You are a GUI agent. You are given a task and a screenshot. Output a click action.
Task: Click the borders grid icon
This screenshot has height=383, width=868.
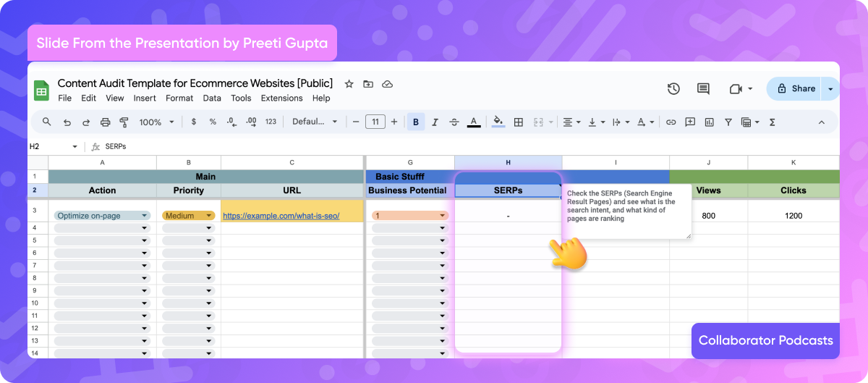point(518,122)
